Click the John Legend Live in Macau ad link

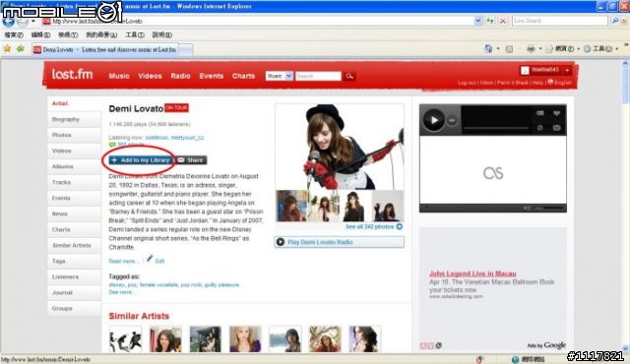[x=472, y=273]
